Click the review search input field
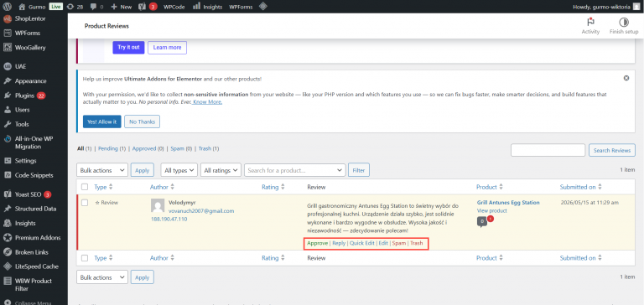Viewport: 644px width, 305px height. [x=548, y=150]
